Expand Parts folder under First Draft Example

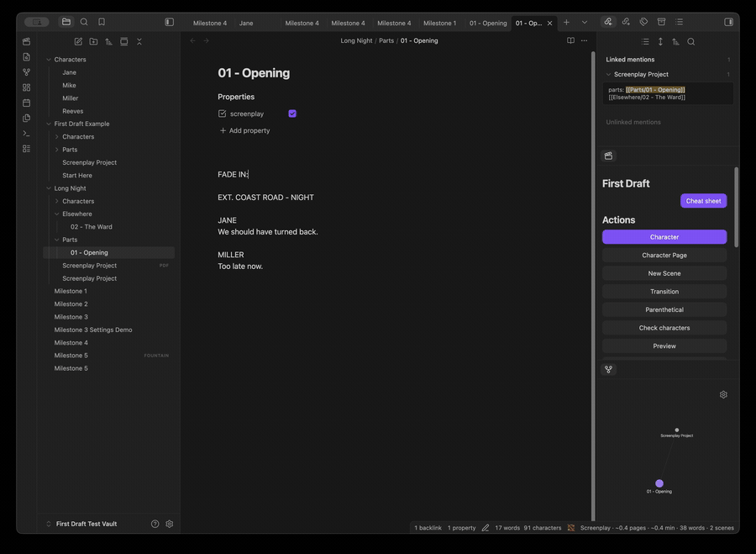(x=57, y=150)
